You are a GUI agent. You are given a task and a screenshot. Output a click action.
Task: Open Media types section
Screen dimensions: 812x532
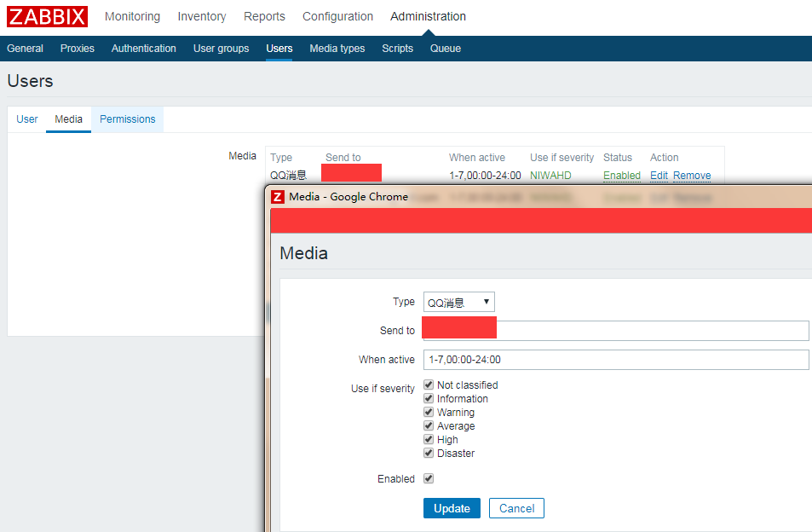tap(337, 49)
